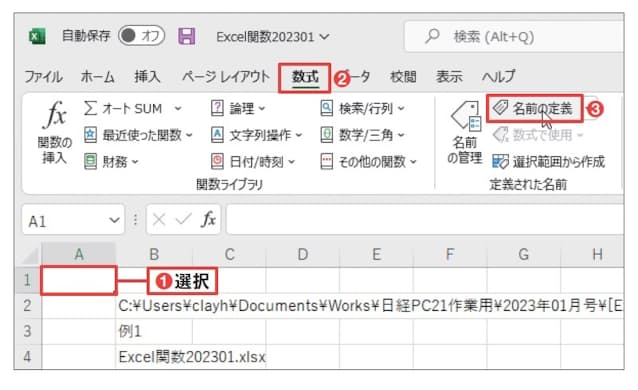638x390 pixels.
Task: Open the 論理 function category
Action: 238,109
